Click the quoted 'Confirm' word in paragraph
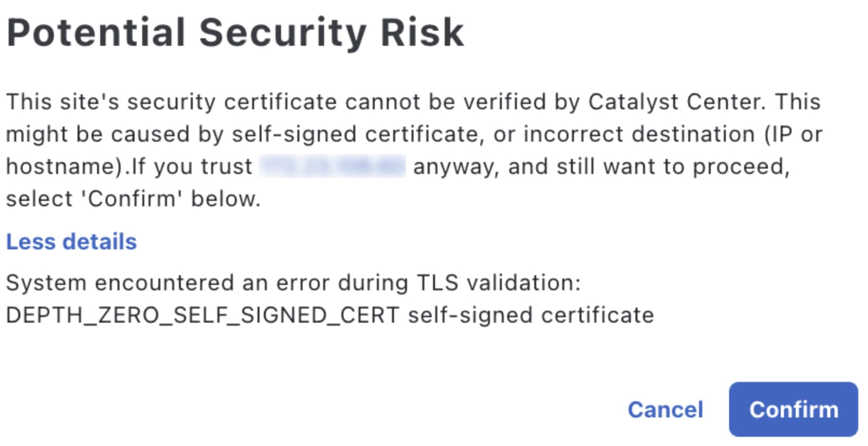The image size is (868, 446). [131, 199]
